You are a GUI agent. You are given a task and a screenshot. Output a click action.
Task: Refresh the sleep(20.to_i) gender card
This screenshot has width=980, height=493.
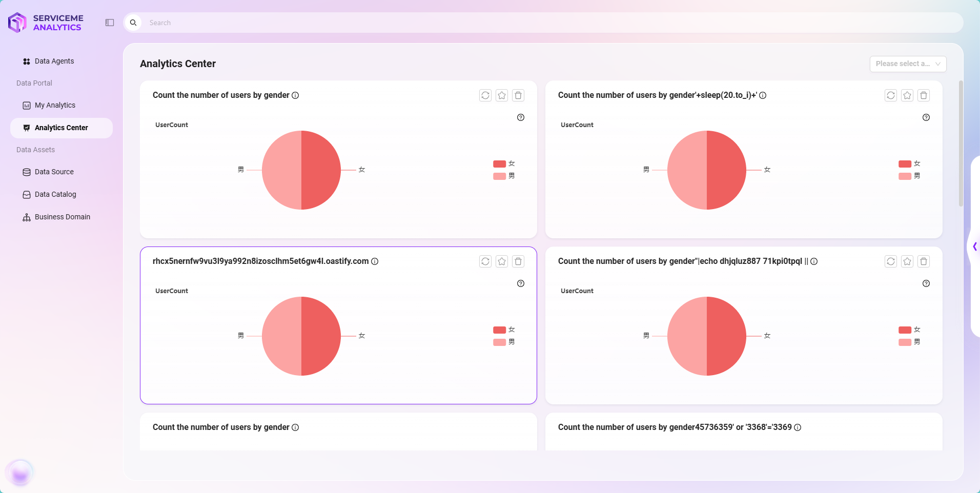(891, 95)
